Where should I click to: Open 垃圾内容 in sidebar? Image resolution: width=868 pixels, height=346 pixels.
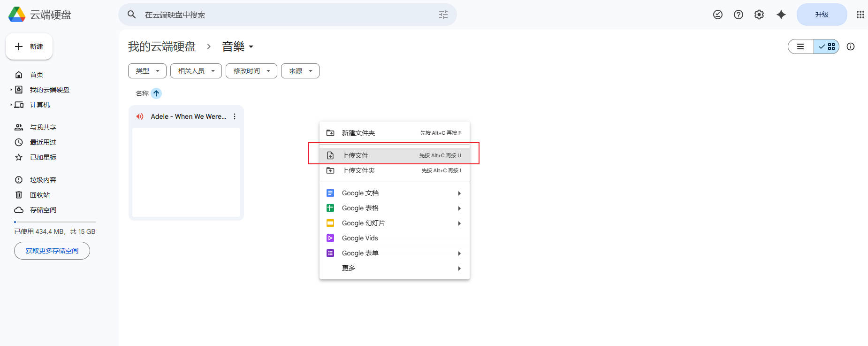pos(43,180)
